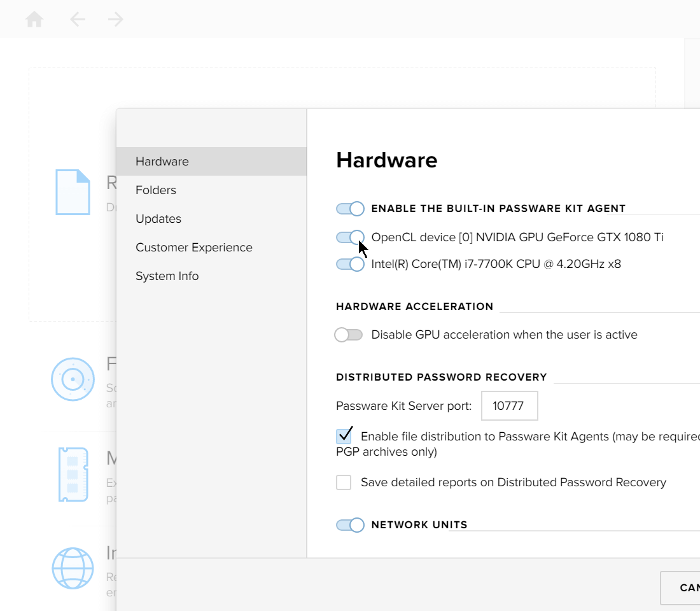
Task: Check Save detailed reports on Distributed Password Recovery
Action: pos(344,482)
